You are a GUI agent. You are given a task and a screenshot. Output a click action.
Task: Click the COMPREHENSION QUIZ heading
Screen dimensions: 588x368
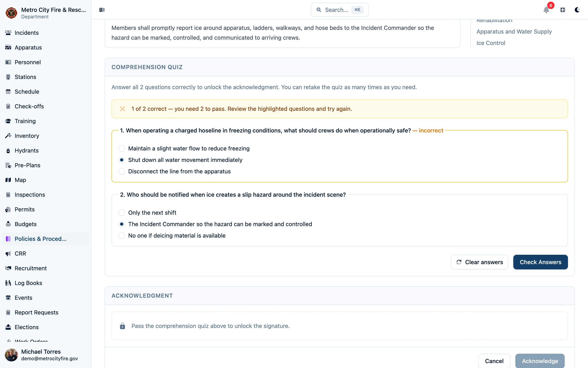point(147,67)
